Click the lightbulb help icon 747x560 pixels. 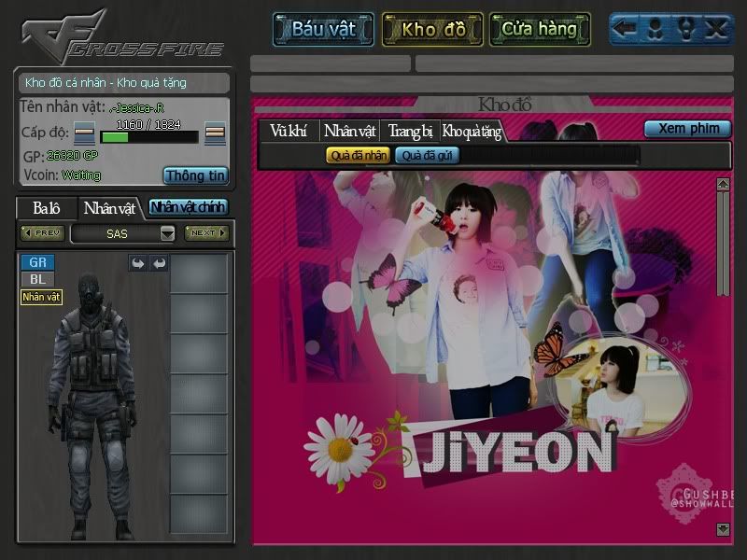686,30
